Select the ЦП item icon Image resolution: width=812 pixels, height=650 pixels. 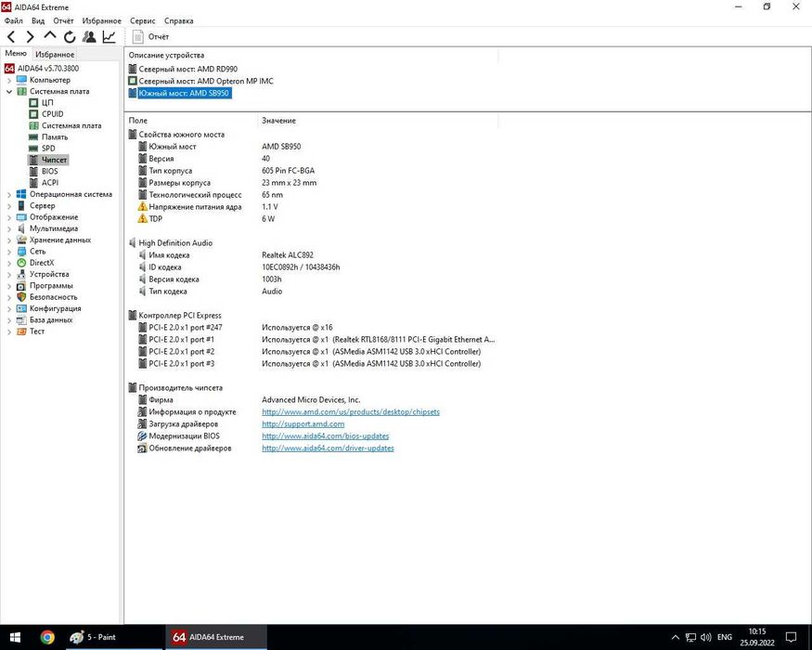33,103
